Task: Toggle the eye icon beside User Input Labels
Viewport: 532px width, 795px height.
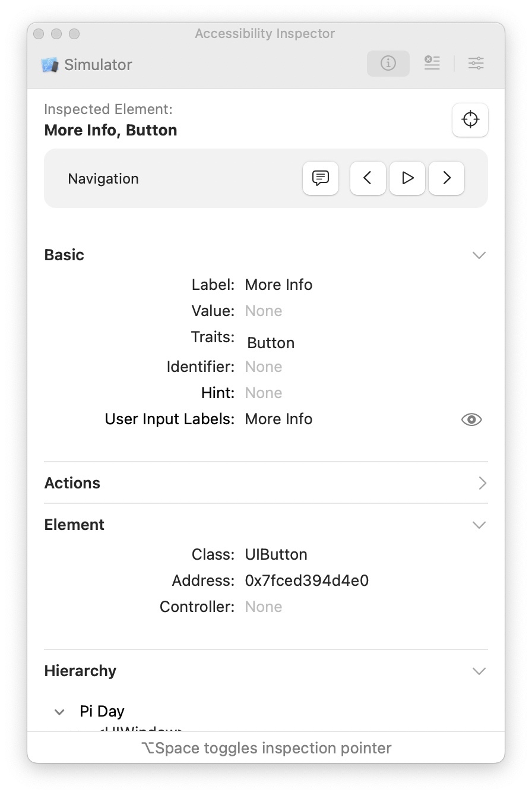Action: tap(471, 419)
